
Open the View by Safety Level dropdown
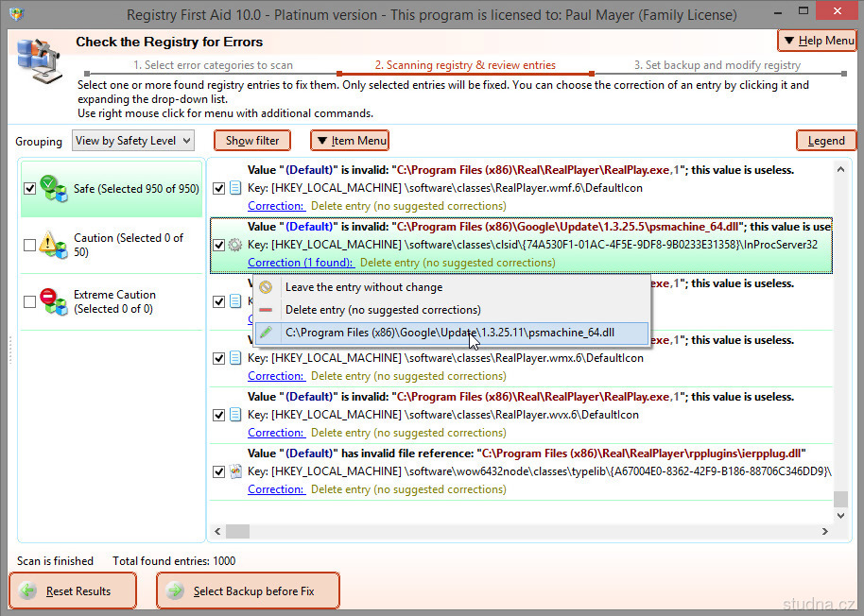click(133, 141)
